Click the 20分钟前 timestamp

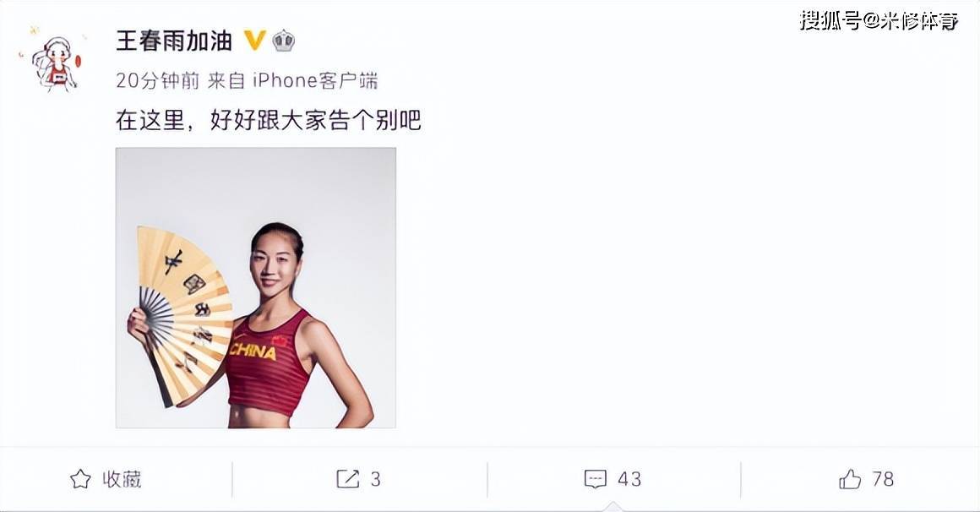tap(157, 80)
